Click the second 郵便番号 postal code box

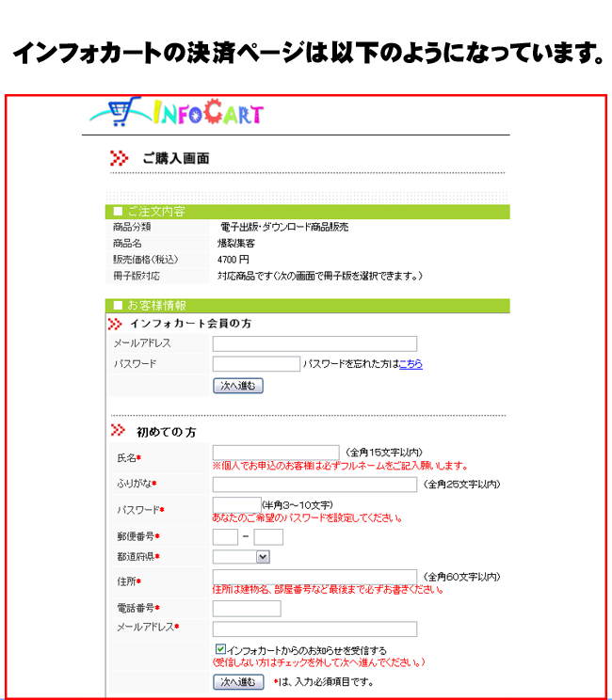coord(268,537)
